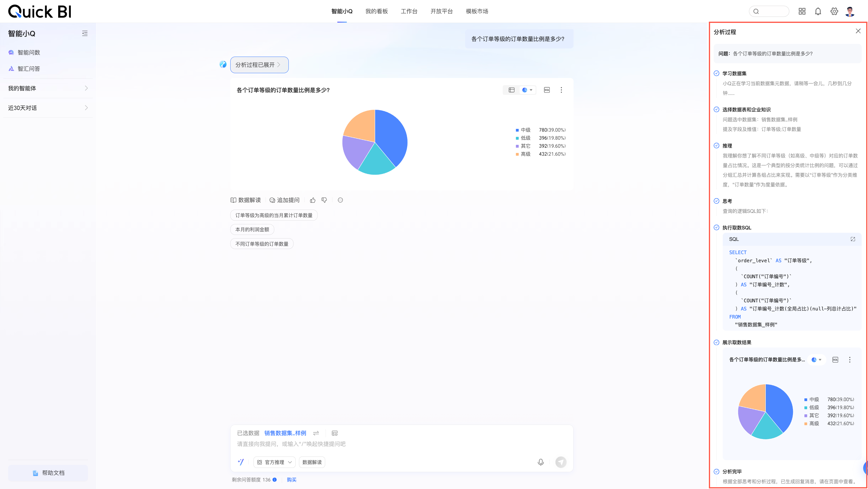The image size is (868, 489).
Task: View SQL for the panel chart
Action: (835, 360)
